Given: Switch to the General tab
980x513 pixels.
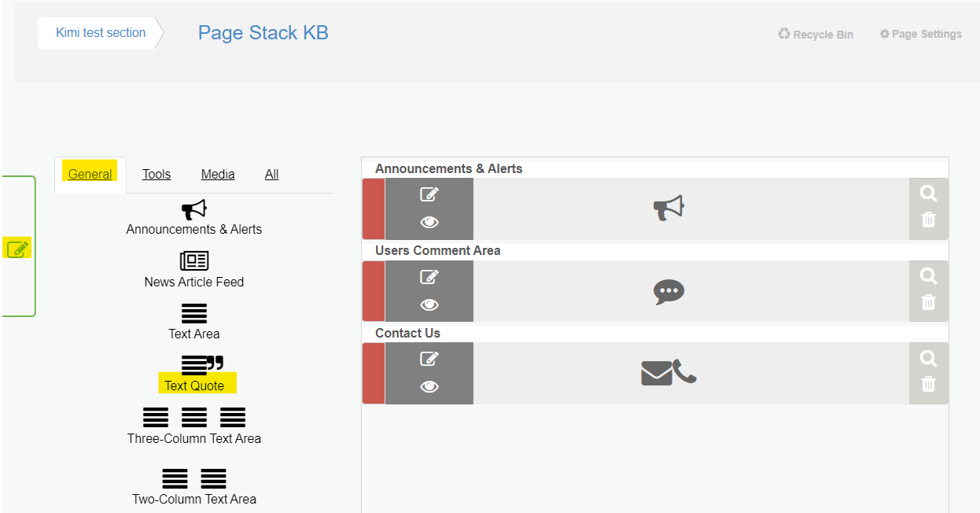Looking at the screenshot, I should coord(90,175).
